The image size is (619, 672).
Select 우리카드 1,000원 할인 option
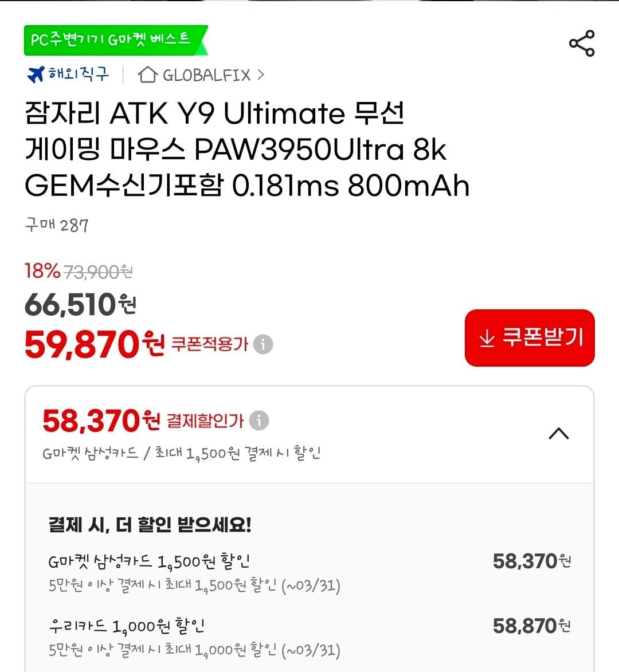[127, 626]
